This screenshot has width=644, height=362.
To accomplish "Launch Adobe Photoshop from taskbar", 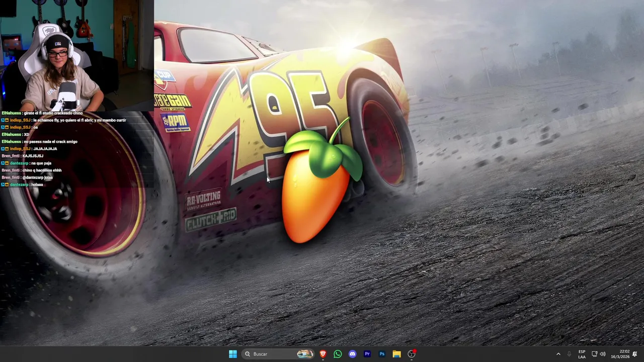I will click(382, 354).
